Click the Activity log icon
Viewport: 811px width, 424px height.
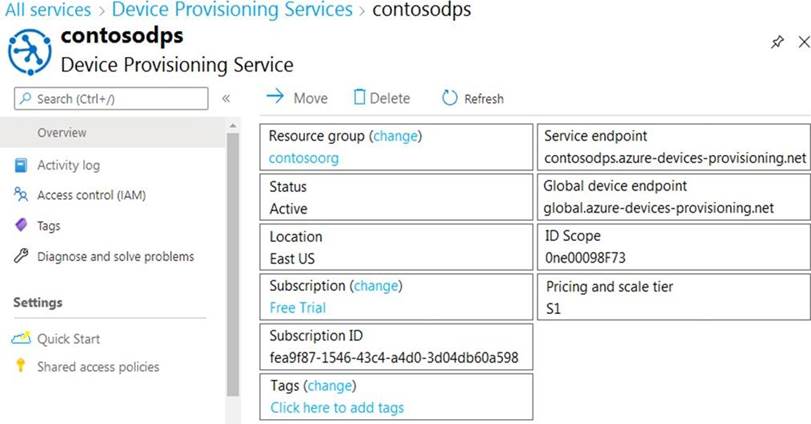pos(20,165)
